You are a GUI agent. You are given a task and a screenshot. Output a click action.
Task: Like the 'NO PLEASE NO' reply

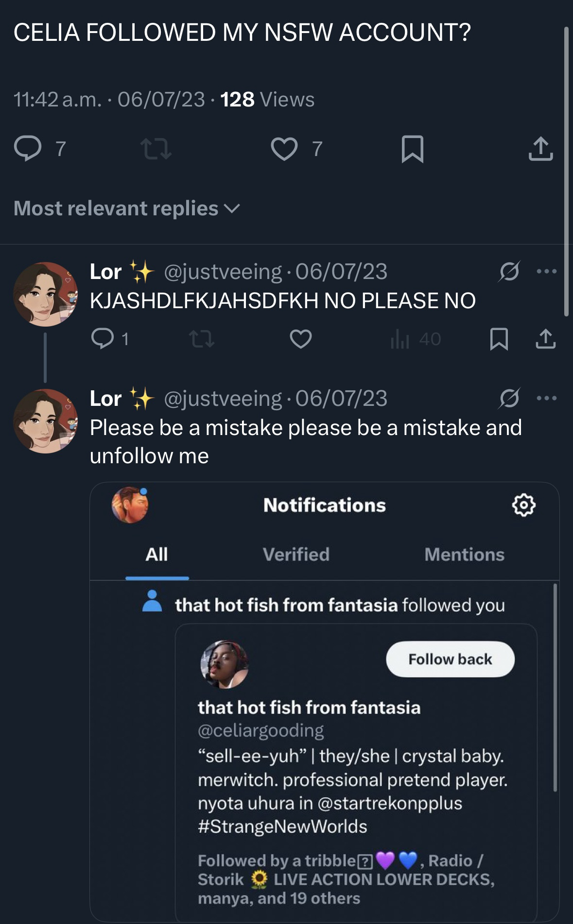pos(301,339)
